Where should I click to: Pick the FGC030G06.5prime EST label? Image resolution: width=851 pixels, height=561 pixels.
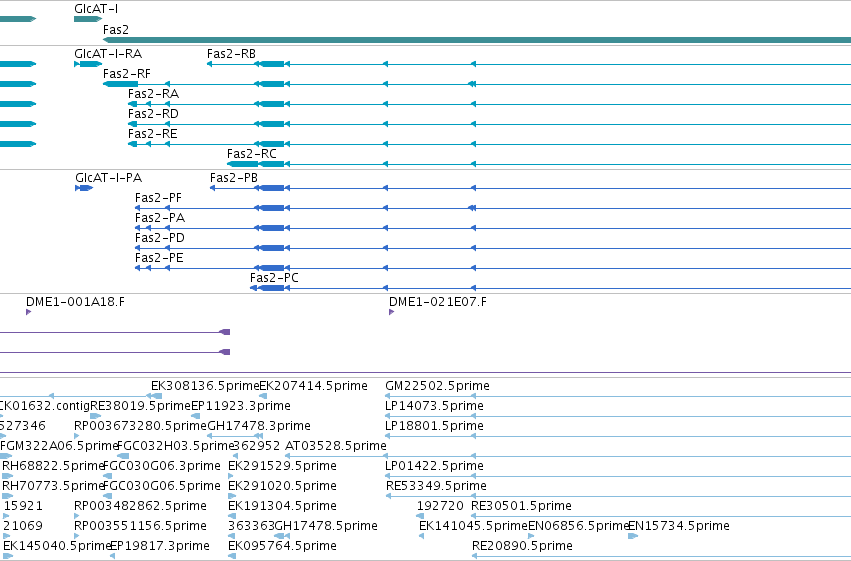(x=162, y=487)
